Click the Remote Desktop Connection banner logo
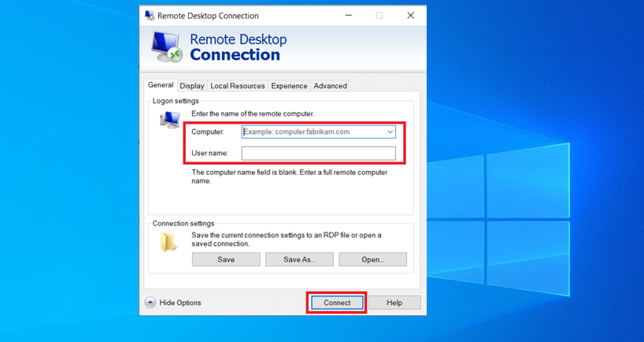644x342 pixels. point(166,46)
